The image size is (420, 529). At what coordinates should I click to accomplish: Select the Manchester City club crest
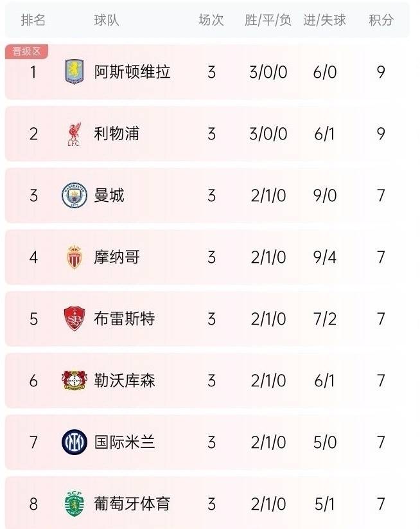(x=75, y=196)
